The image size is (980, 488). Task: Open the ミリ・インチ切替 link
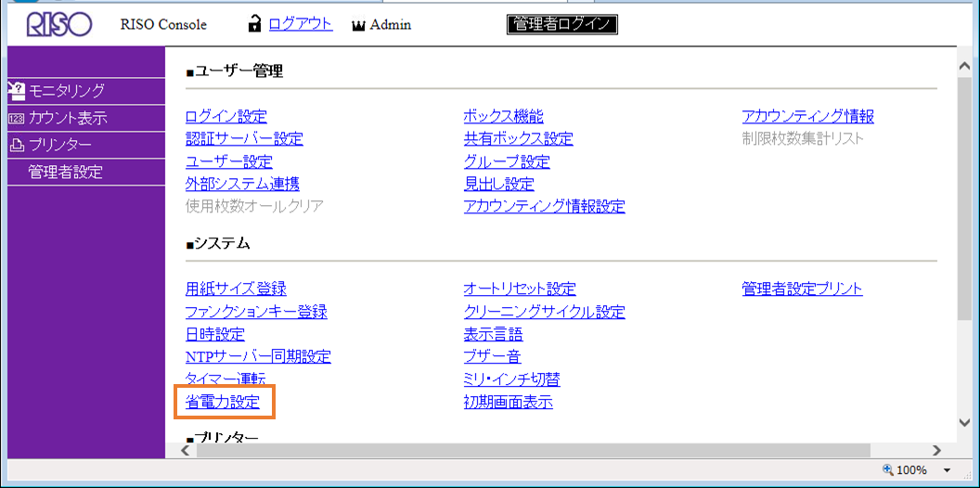point(512,379)
